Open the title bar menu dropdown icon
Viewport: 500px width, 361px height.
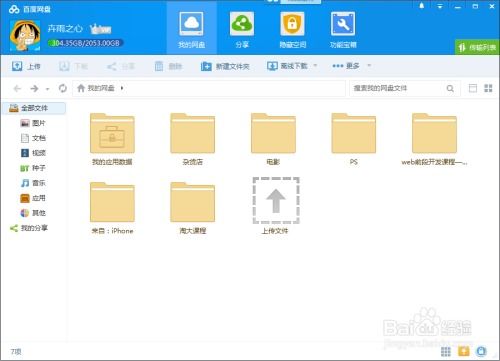tap(440, 6)
